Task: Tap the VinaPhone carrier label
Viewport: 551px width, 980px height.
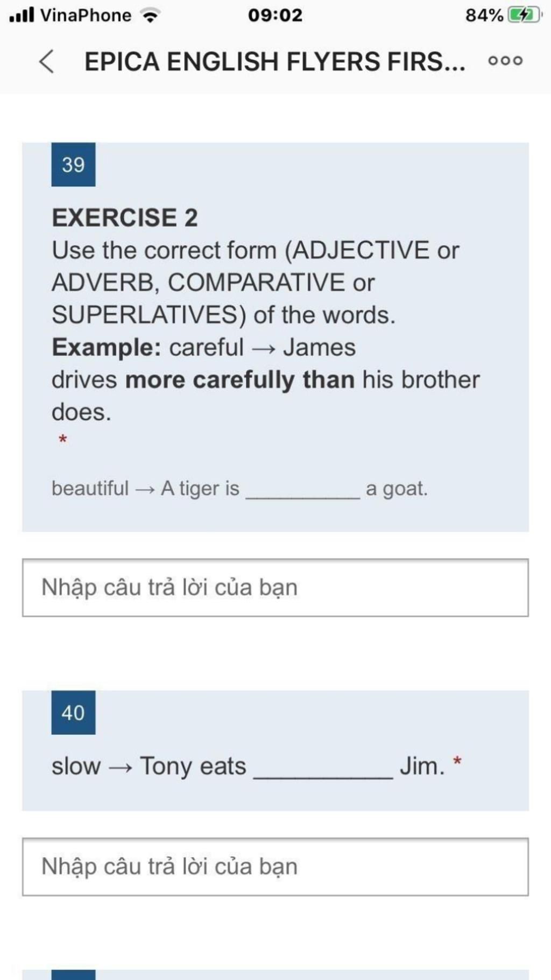Action: click(86, 15)
